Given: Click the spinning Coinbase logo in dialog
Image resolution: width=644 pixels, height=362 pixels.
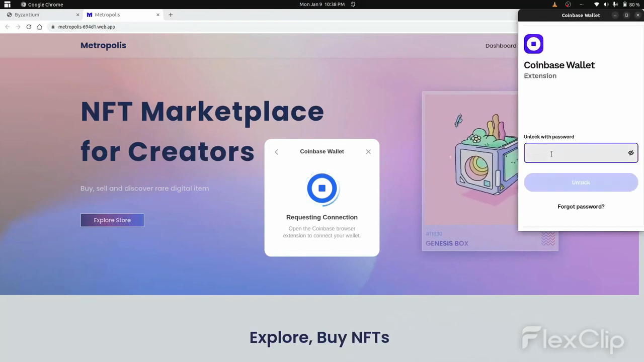Looking at the screenshot, I should (322, 189).
